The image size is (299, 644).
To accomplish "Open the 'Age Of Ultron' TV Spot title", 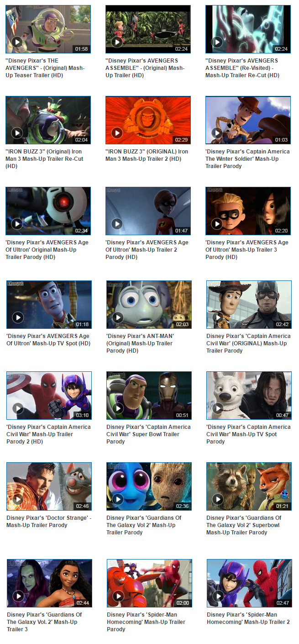I will tap(48, 340).
